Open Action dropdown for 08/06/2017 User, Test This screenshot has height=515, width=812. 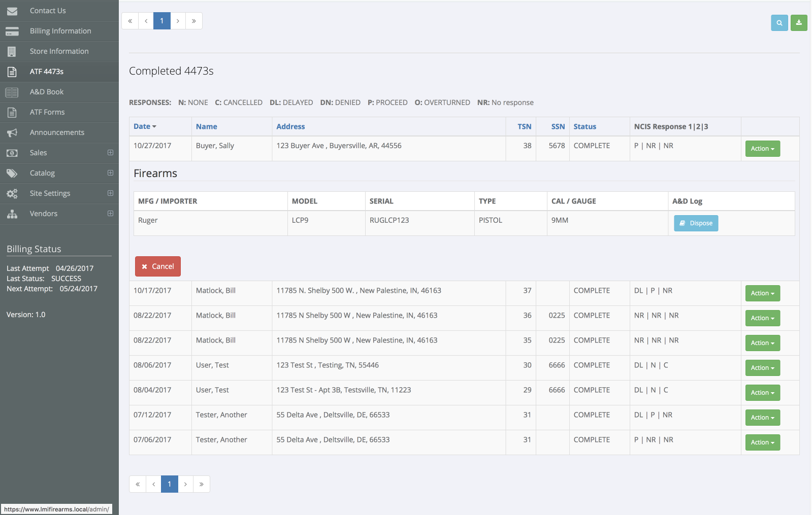tap(763, 368)
